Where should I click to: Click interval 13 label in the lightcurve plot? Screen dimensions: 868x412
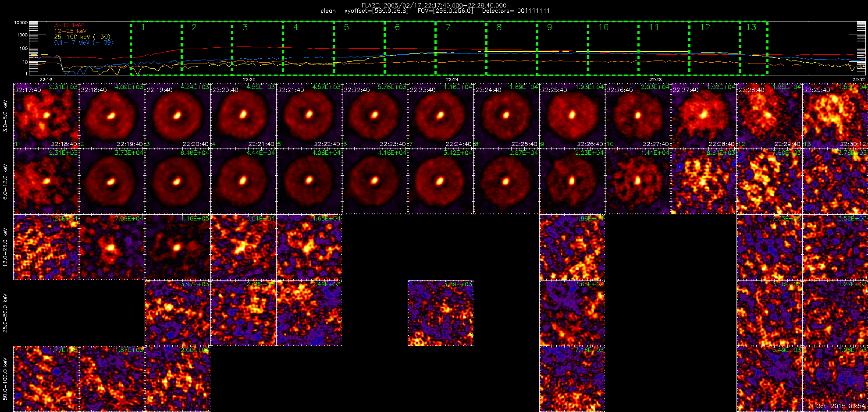pos(751,27)
